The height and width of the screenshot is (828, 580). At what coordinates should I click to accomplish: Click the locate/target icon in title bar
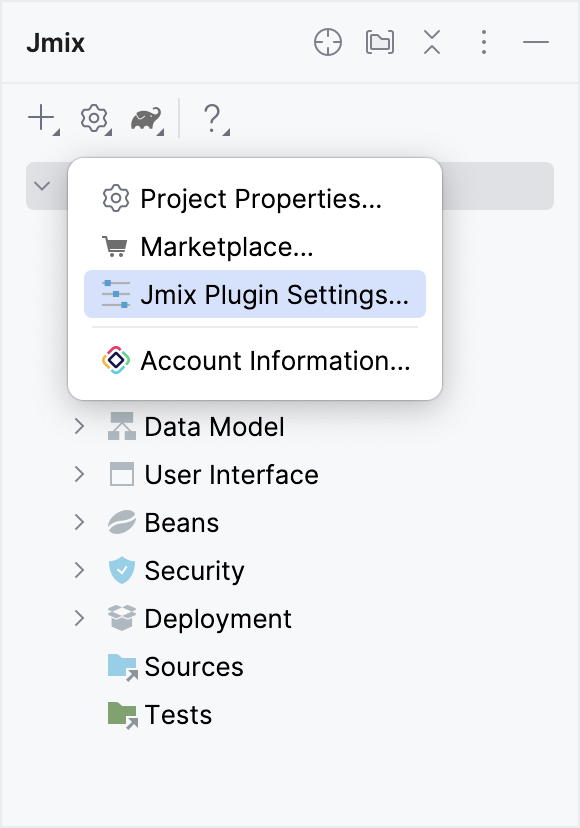[328, 43]
